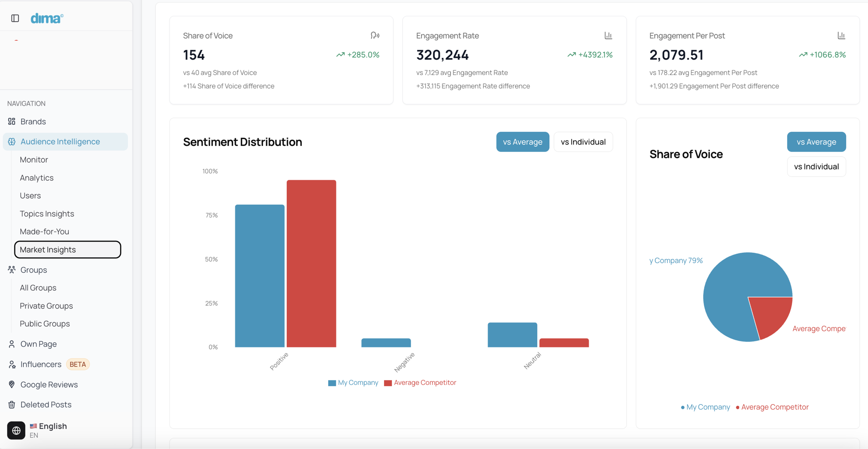Click Engagement Per Post chart icon

pos(841,35)
